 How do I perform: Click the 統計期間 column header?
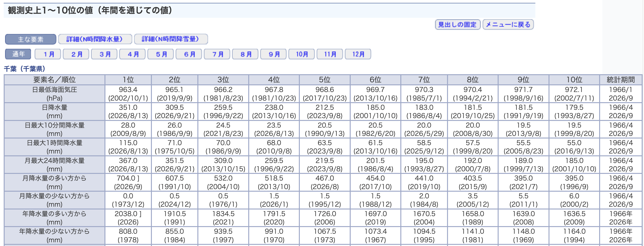point(620,80)
